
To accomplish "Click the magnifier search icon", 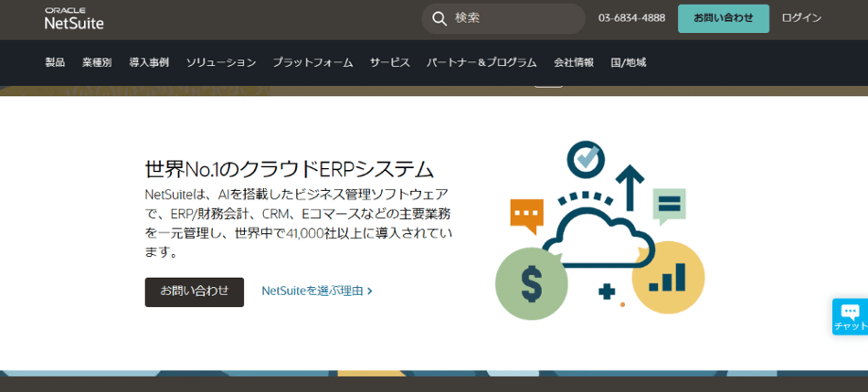I will click(439, 19).
